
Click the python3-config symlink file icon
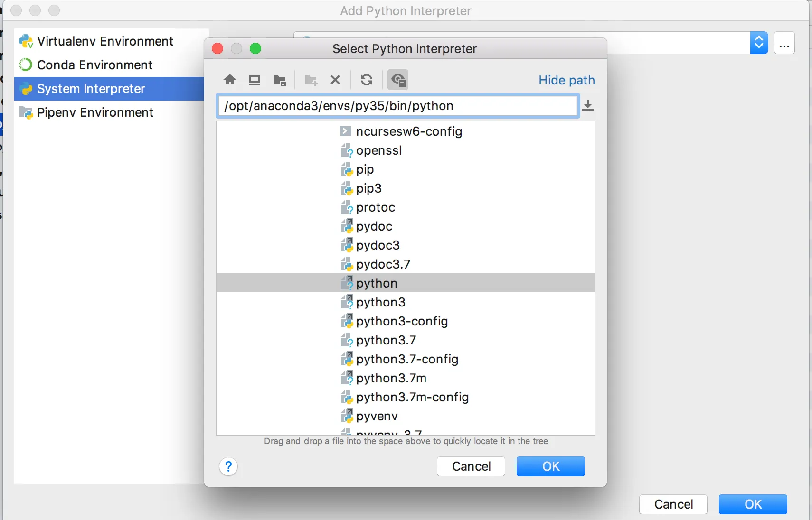(347, 321)
